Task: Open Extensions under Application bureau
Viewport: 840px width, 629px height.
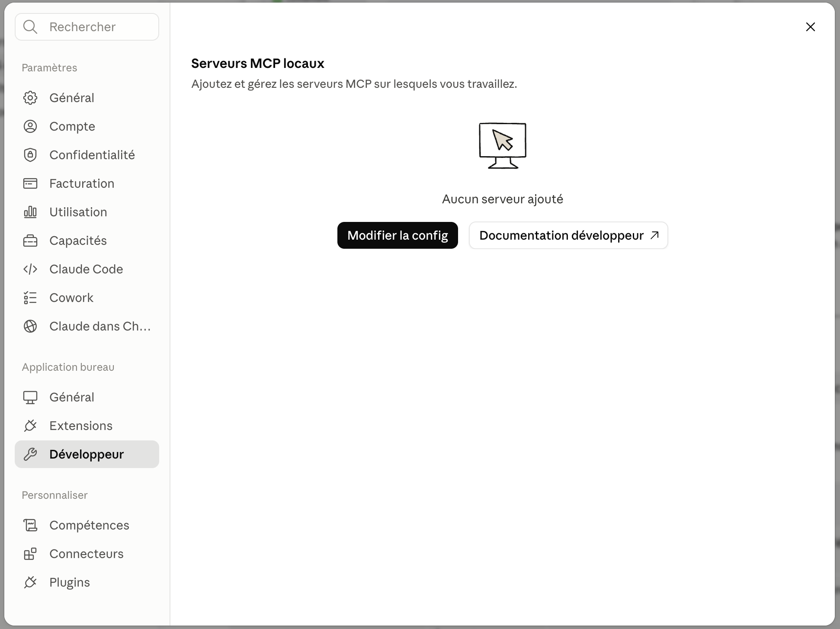Action: (x=87, y=426)
